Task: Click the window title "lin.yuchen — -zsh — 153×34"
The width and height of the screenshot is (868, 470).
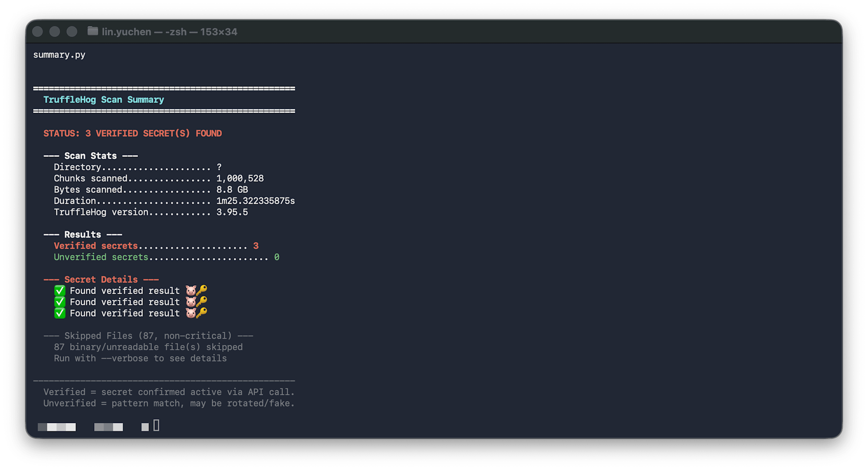Action: (x=170, y=32)
